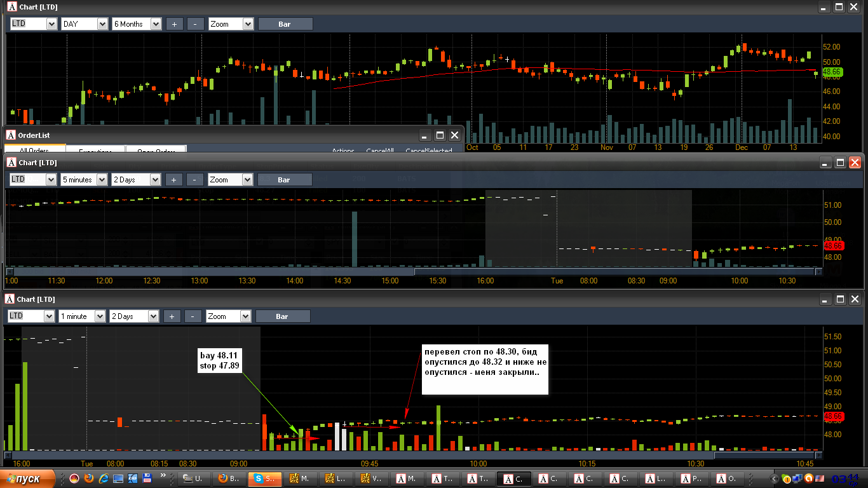This screenshot has height=488, width=868.
Task: Switch to the Skype 'S.' taskbar button
Action: pyautogui.click(x=266, y=478)
